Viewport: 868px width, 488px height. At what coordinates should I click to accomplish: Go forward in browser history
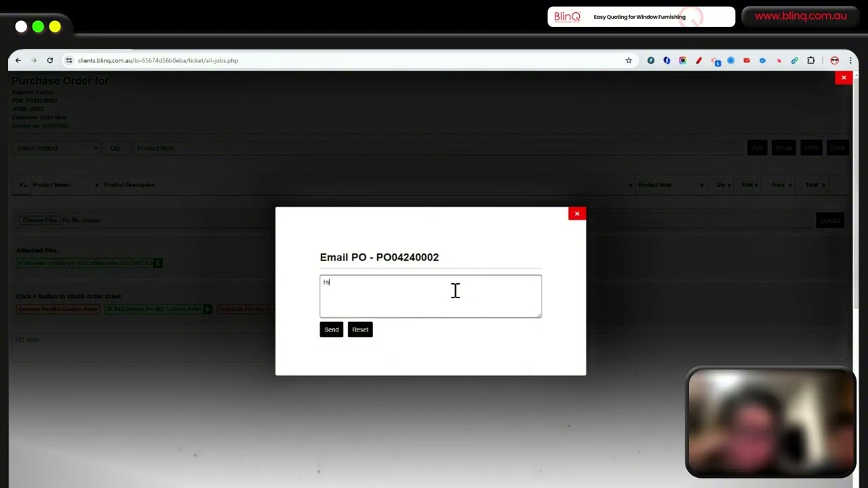(34, 60)
